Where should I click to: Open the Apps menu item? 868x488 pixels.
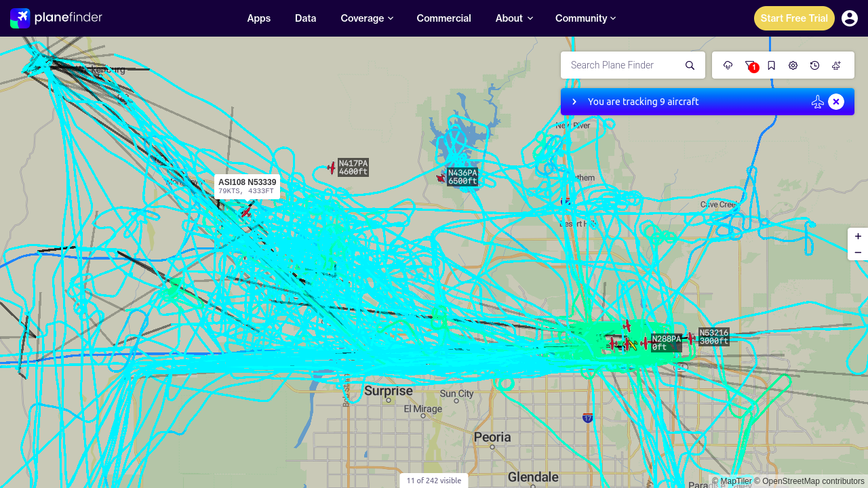pos(259,18)
